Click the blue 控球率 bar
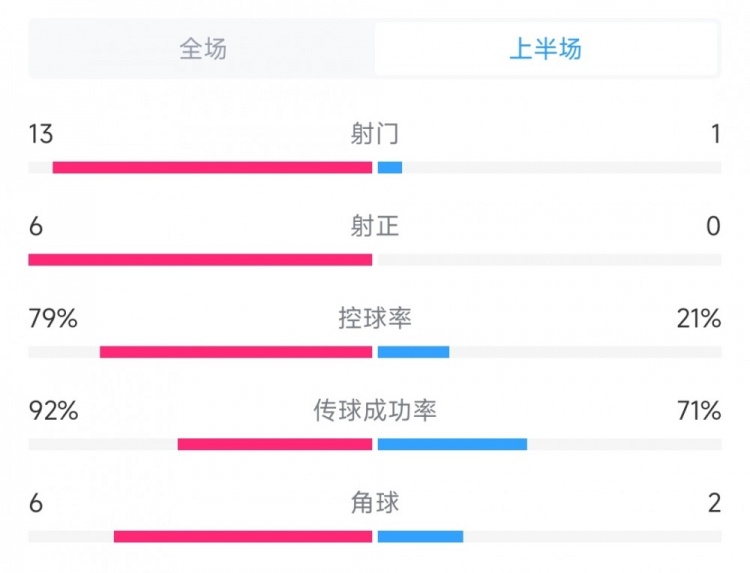 point(413,352)
